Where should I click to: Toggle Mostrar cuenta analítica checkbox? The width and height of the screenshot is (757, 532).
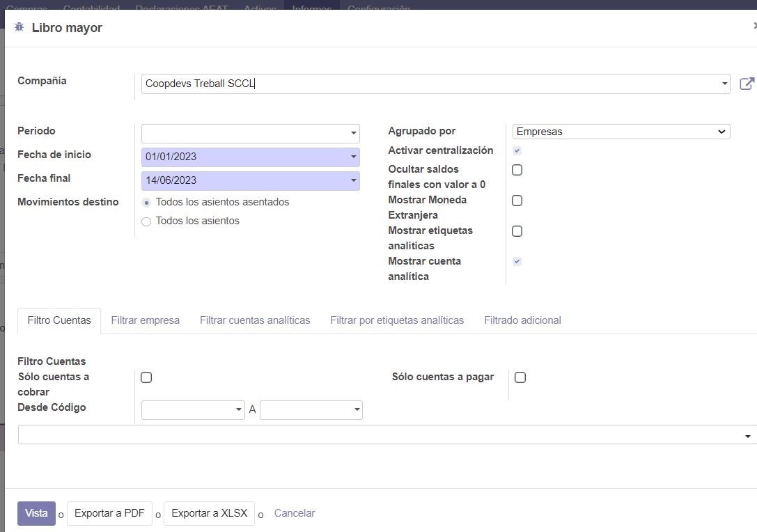[x=517, y=262]
